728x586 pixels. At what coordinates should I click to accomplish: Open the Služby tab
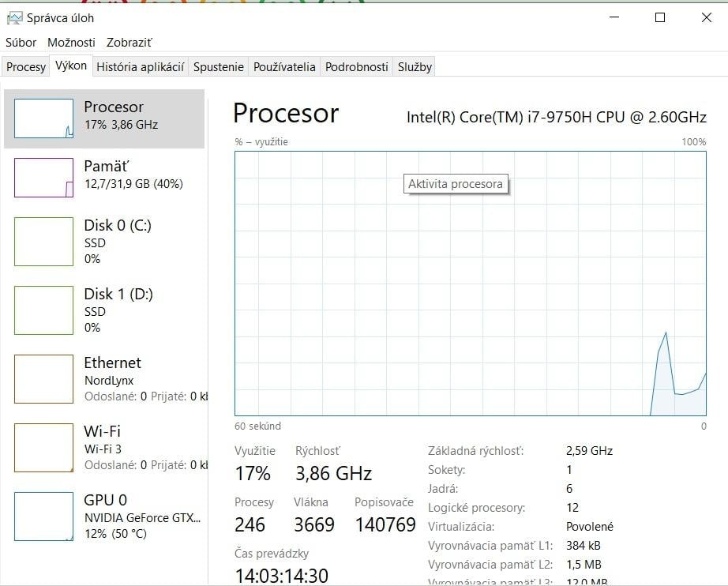click(x=414, y=66)
